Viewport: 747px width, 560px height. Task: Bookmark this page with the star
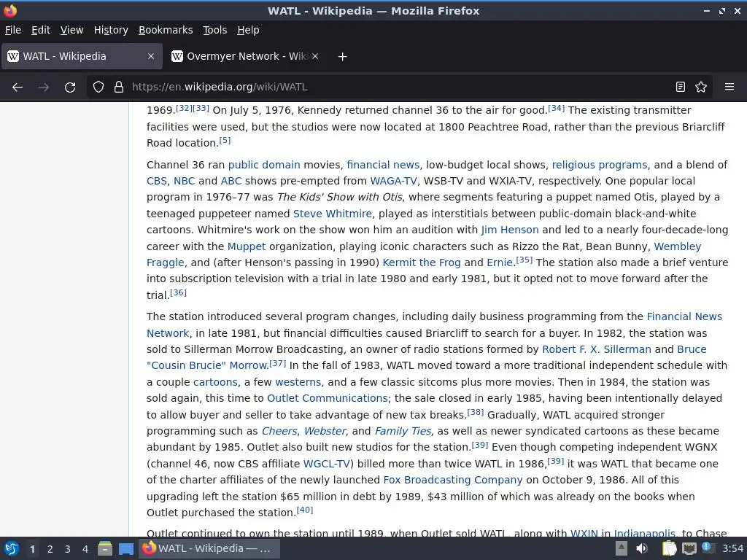pos(701,87)
